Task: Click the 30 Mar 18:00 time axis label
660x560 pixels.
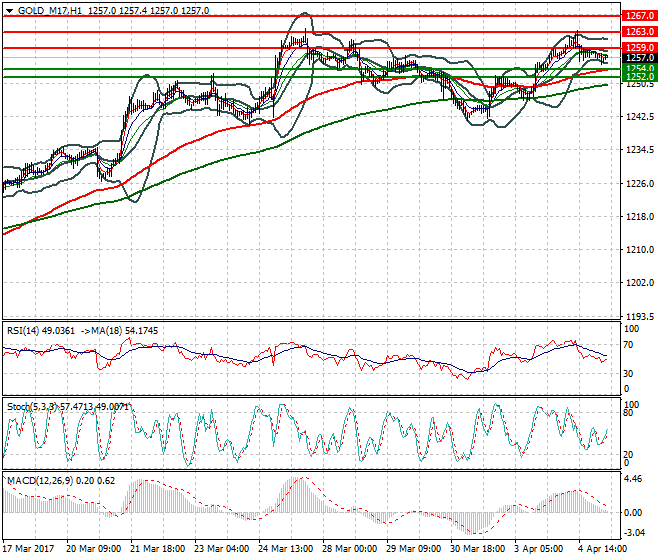Action: [x=477, y=549]
